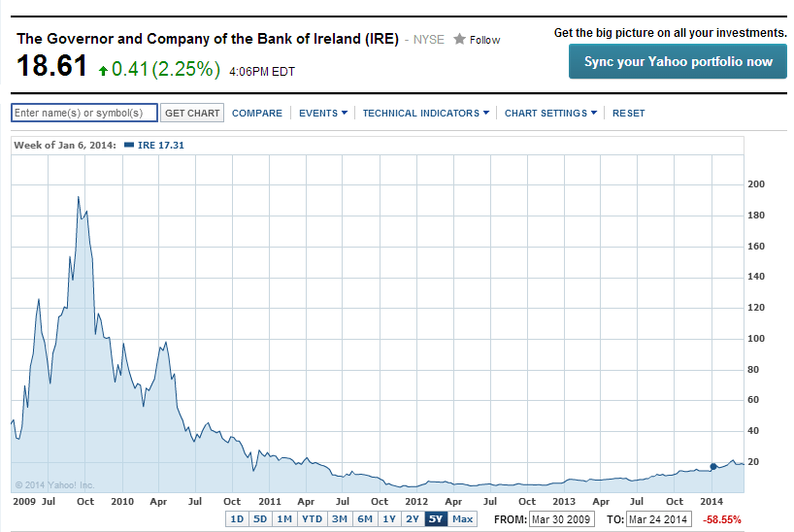Image resolution: width=794 pixels, height=532 pixels.
Task: Click the company name Bank of Ireland title
Action: (208, 39)
